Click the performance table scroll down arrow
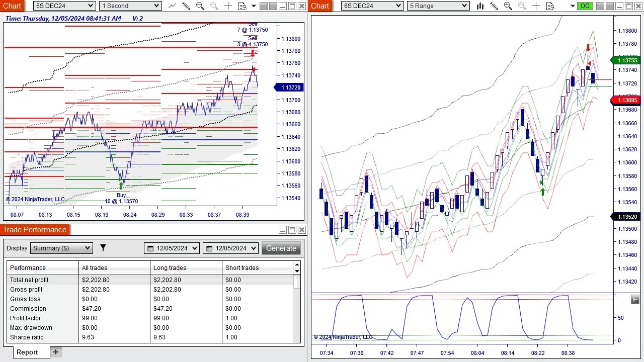644x362 pixels. coord(297,271)
